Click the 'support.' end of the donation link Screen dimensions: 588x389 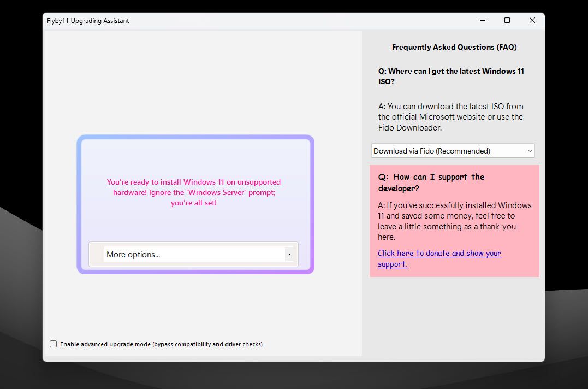coord(393,264)
